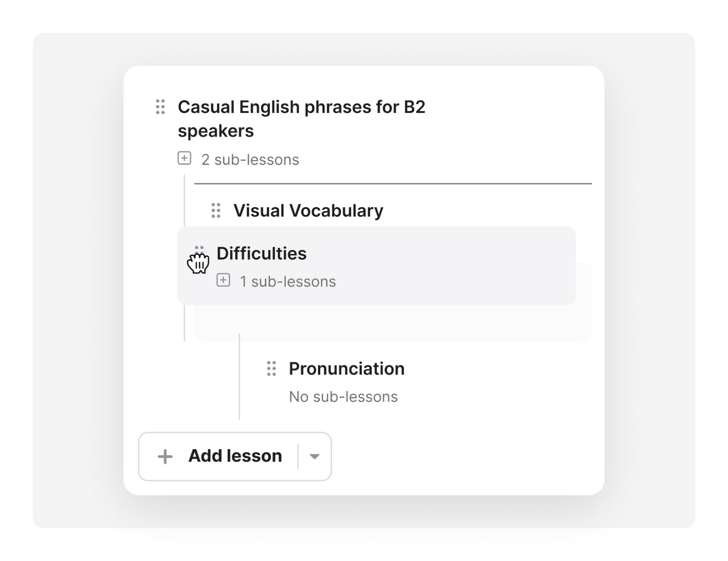Expand the Difficulties 1 sub-lessons plus box

click(223, 280)
